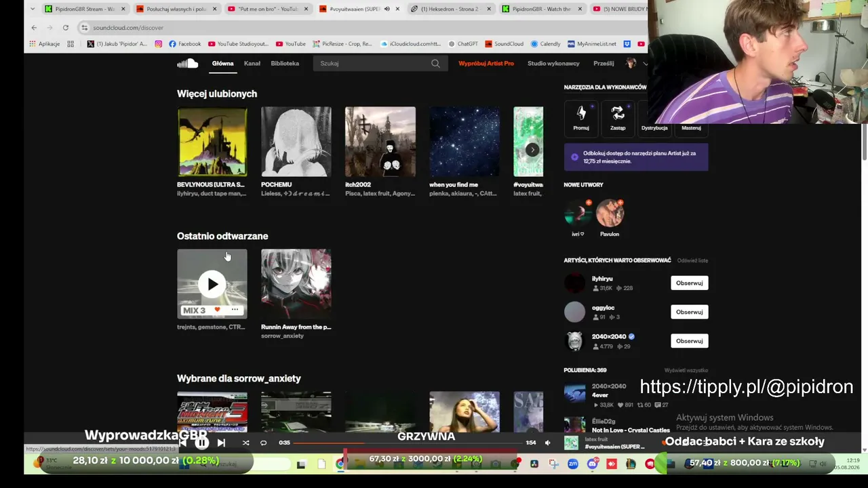Open the MyAnimeList.net bookmark

point(592,44)
